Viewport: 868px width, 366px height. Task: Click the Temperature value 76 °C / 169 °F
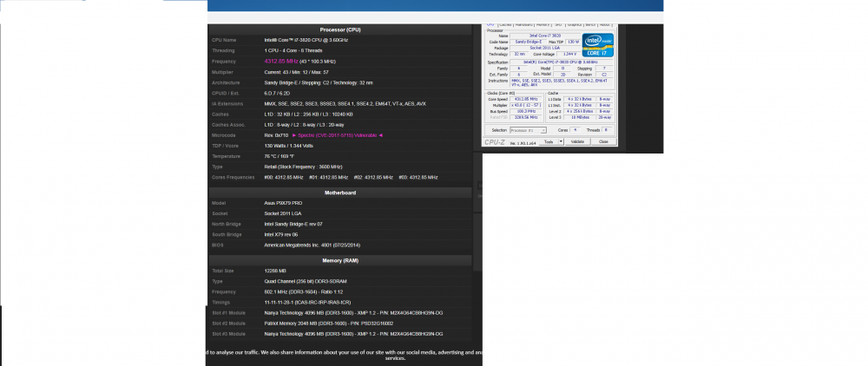point(279,156)
